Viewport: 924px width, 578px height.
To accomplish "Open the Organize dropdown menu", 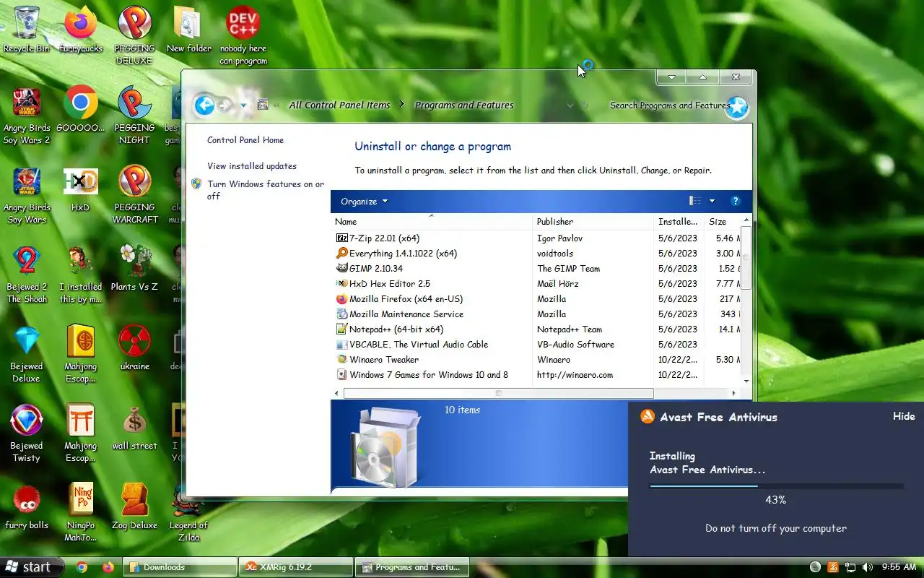I will point(365,202).
